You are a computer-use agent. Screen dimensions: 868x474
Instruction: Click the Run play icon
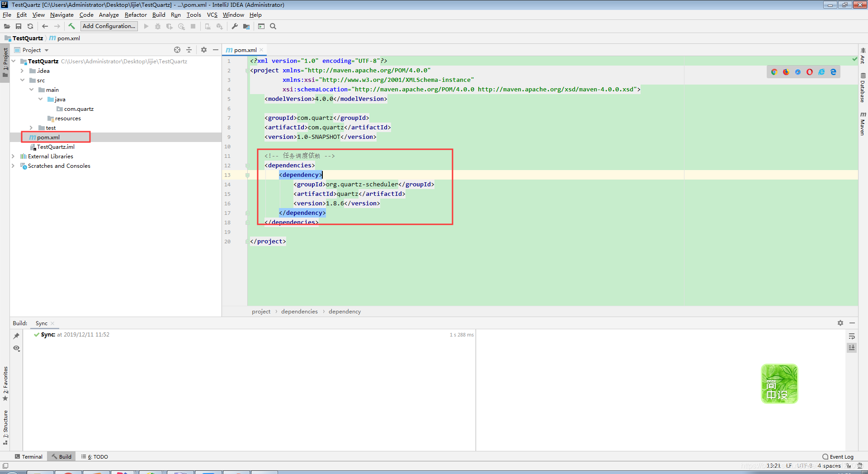[x=146, y=26]
